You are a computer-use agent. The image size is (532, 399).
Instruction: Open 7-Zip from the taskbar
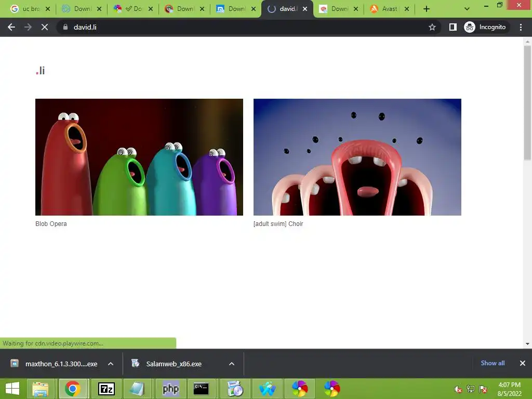click(106, 389)
